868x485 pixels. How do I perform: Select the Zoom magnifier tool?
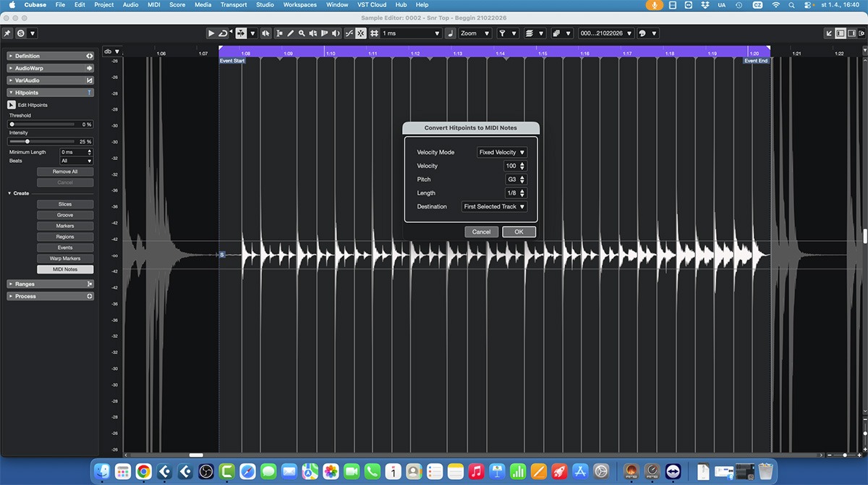302,33
